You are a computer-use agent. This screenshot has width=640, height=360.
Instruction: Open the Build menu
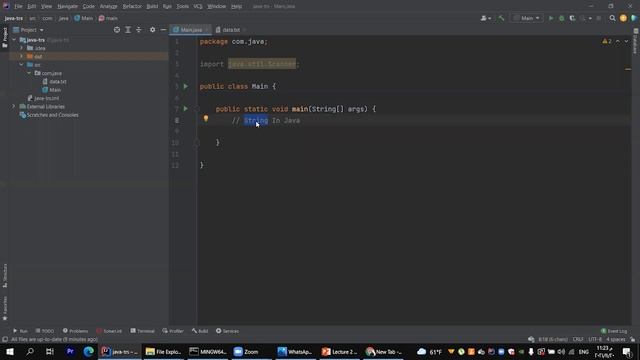[x=152, y=6]
